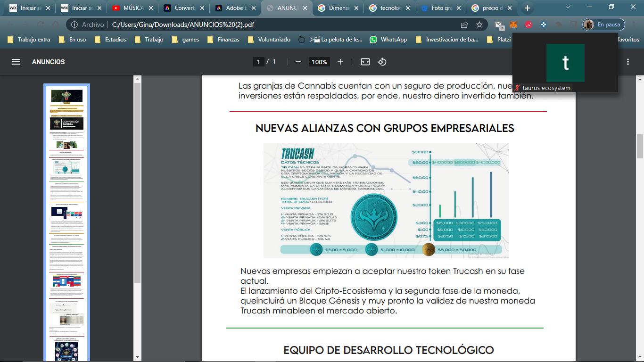The width and height of the screenshot is (644, 362).
Task: Click the muted microphone icon beside taurus ecosystem
Action: point(518,88)
